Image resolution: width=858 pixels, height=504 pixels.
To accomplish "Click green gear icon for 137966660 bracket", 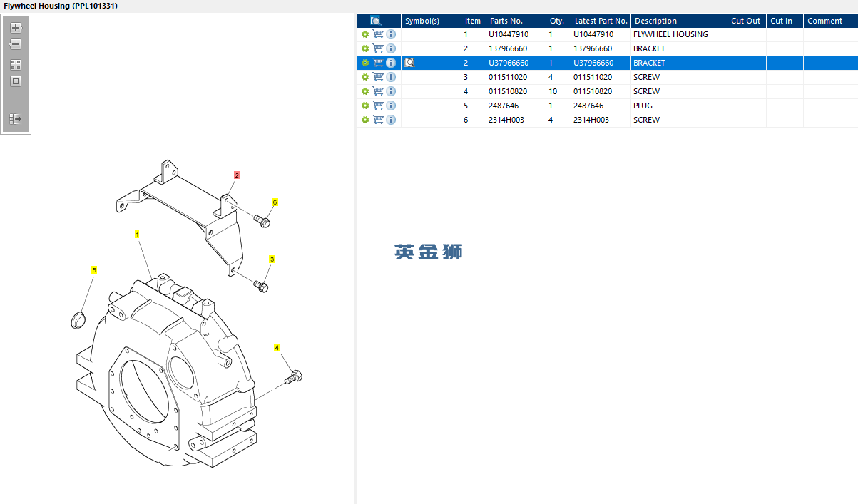I will (365, 48).
